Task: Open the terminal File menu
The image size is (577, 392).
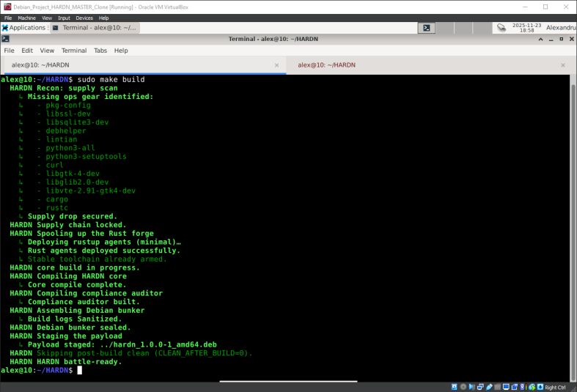Action: (9, 51)
